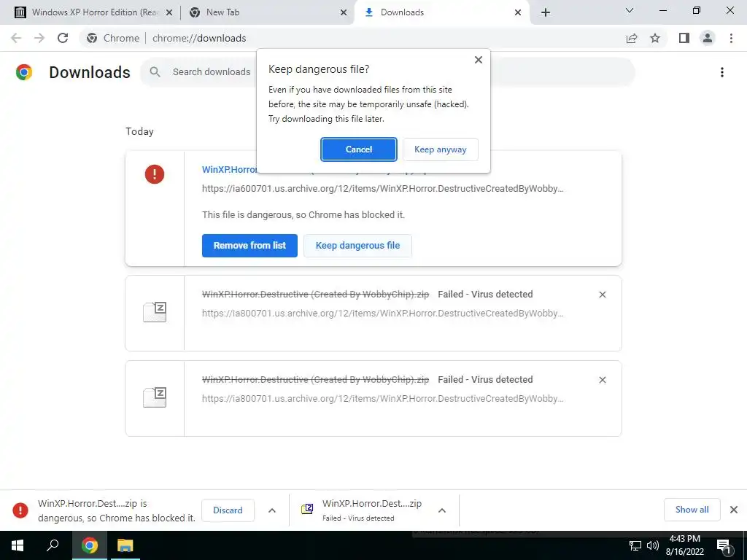This screenshot has height=560, width=747.
Task: Click second failed download's archive.org URL
Action: click(382, 399)
